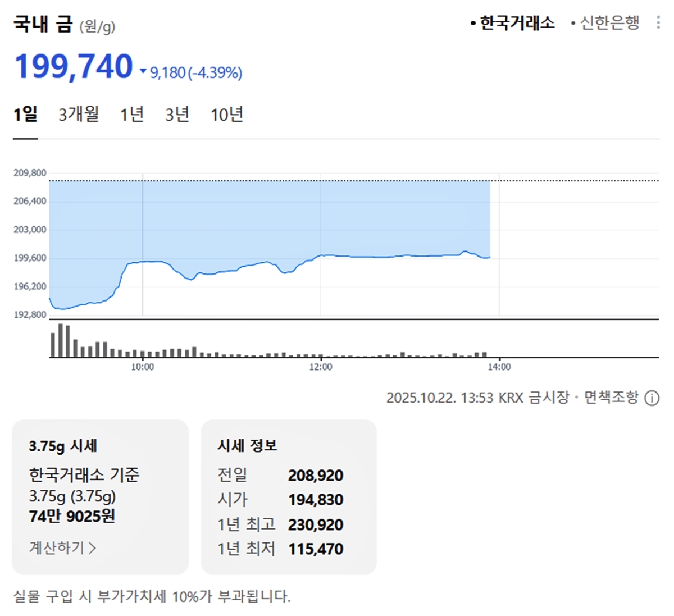674x616 pixels.
Task: Click the 10:00 time axis label
Action: 143,367
